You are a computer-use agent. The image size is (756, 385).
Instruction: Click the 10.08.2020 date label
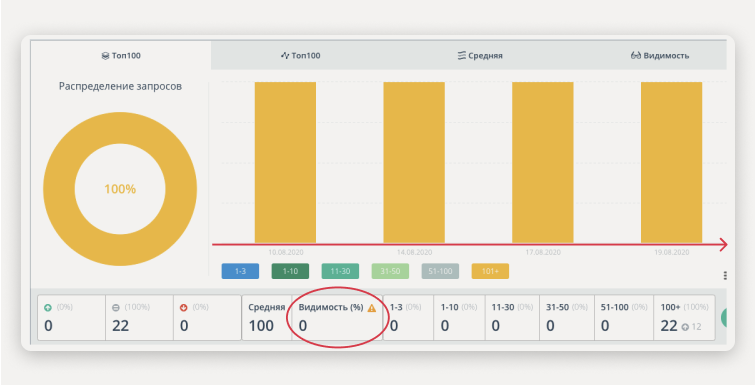286,252
